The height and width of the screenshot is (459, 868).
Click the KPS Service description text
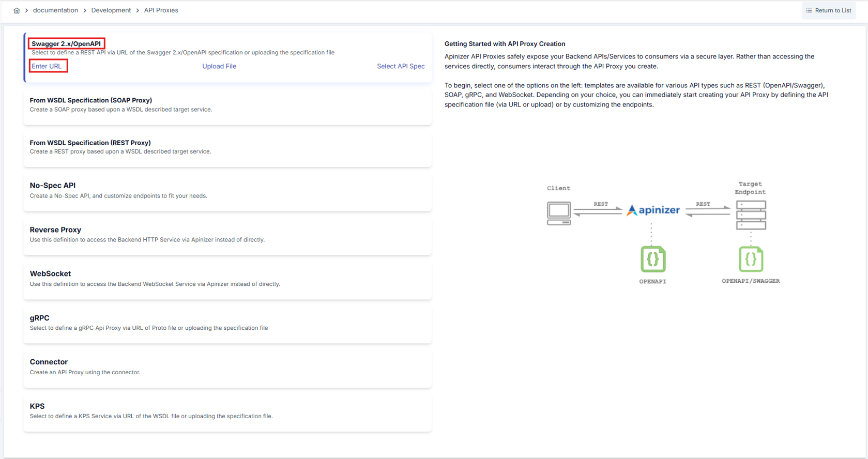[151, 416]
